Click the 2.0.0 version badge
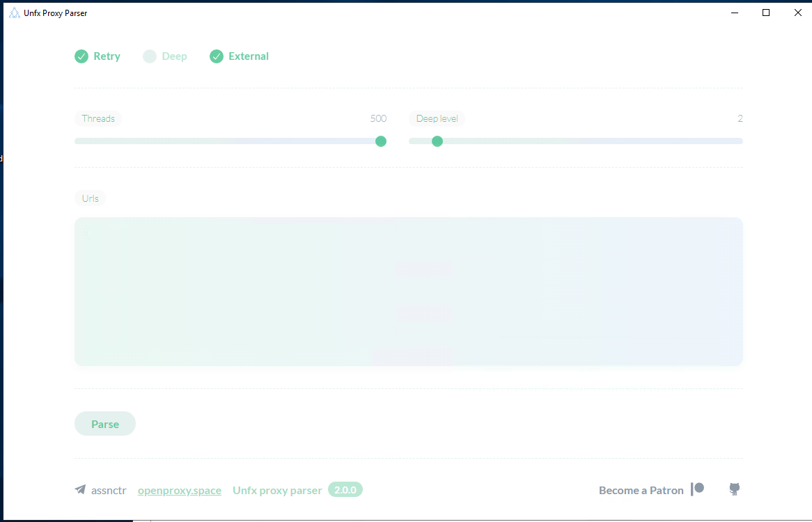This screenshot has width=812, height=522. (345, 490)
